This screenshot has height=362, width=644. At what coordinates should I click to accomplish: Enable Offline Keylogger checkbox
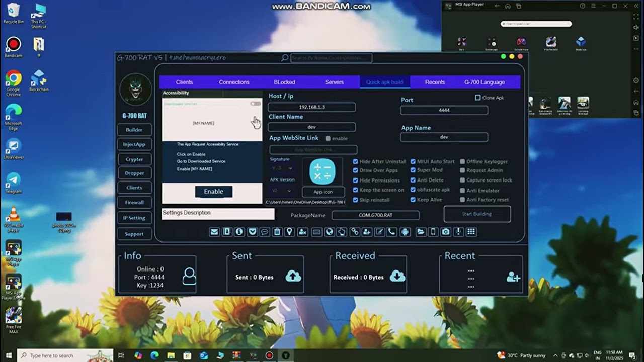[462, 162]
